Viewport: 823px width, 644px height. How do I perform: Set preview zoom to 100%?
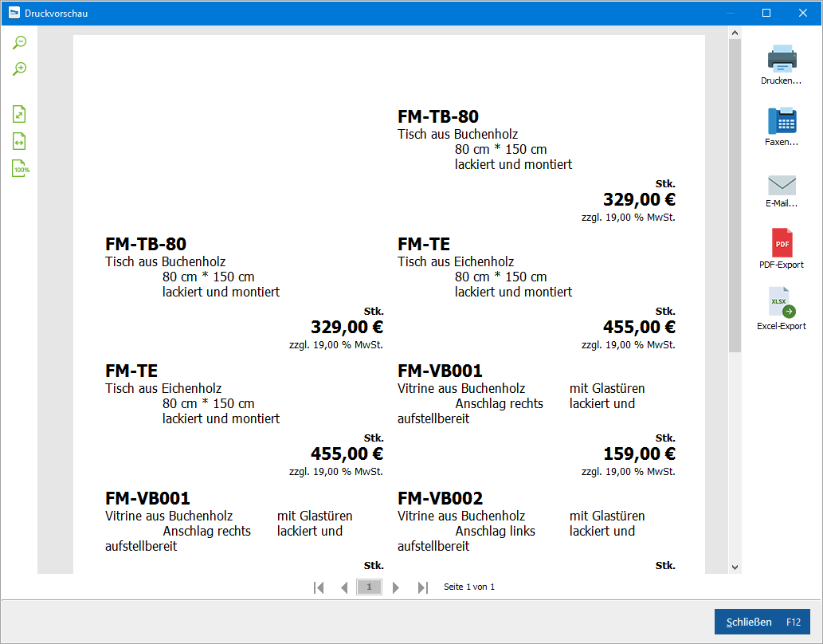point(21,169)
